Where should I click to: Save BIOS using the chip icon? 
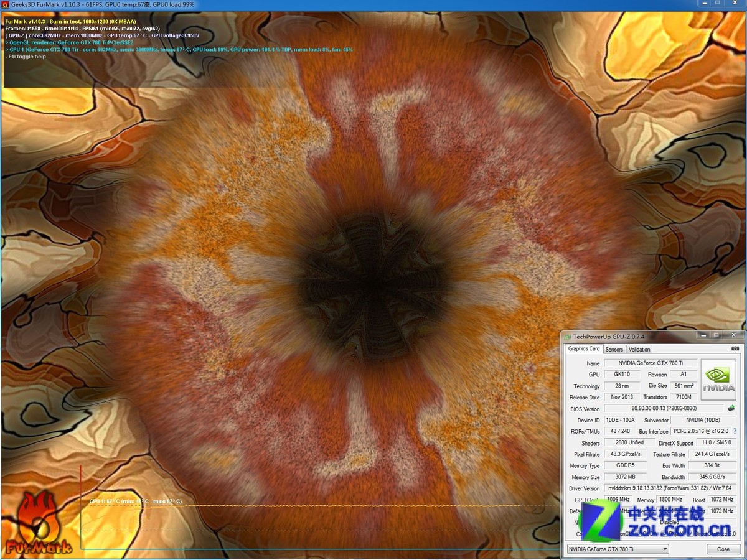click(731, 409)
